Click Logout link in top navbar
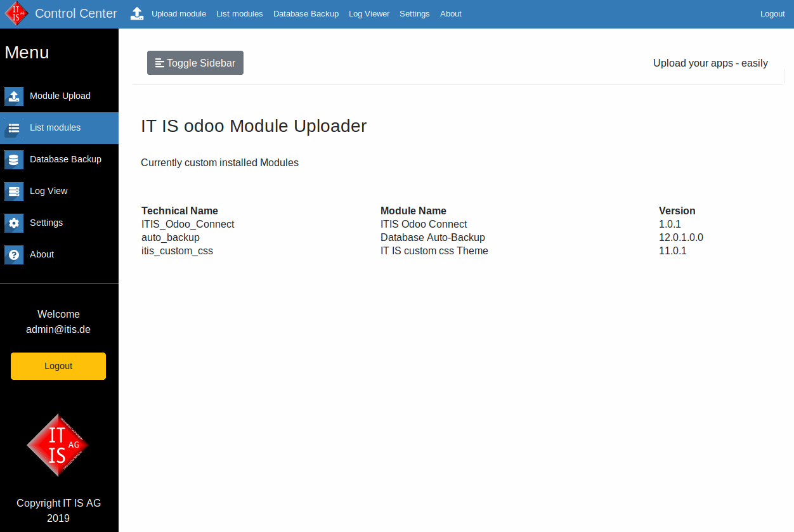Image resolution: width=794 pixels, height=532 pixels. coord(772,13)
